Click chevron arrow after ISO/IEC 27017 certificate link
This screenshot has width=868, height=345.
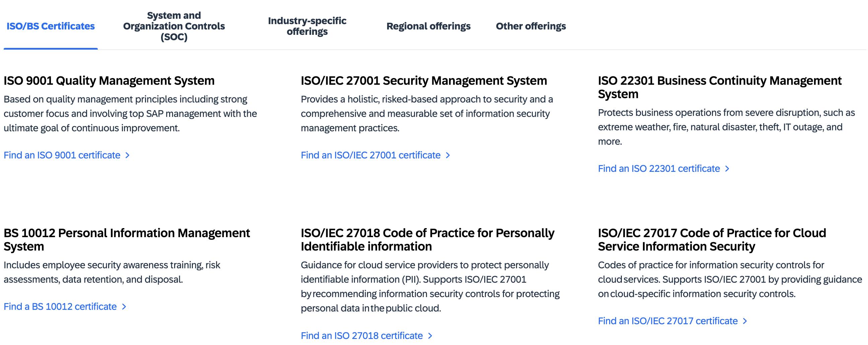coord(745,321)
